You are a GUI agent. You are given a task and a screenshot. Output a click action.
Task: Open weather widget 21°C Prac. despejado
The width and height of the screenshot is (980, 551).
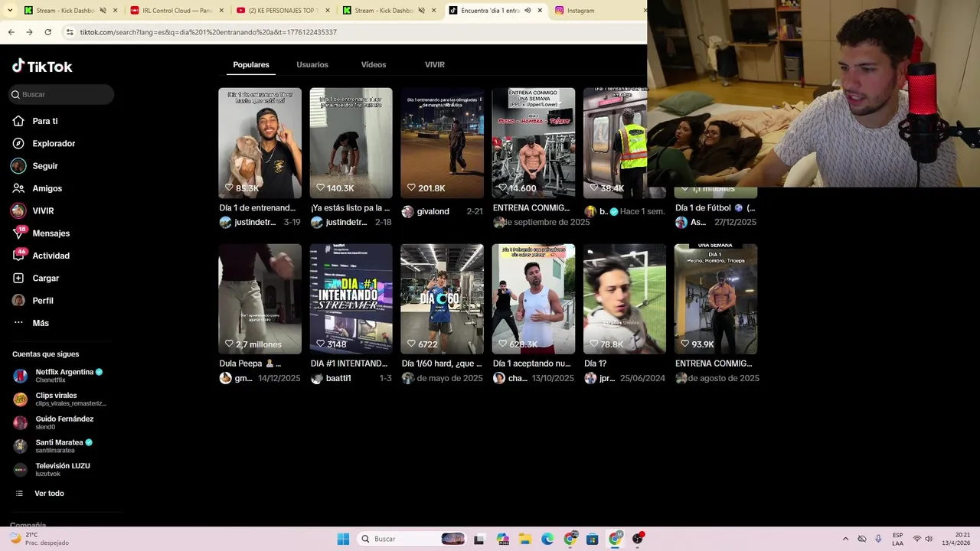pos(38,539)
